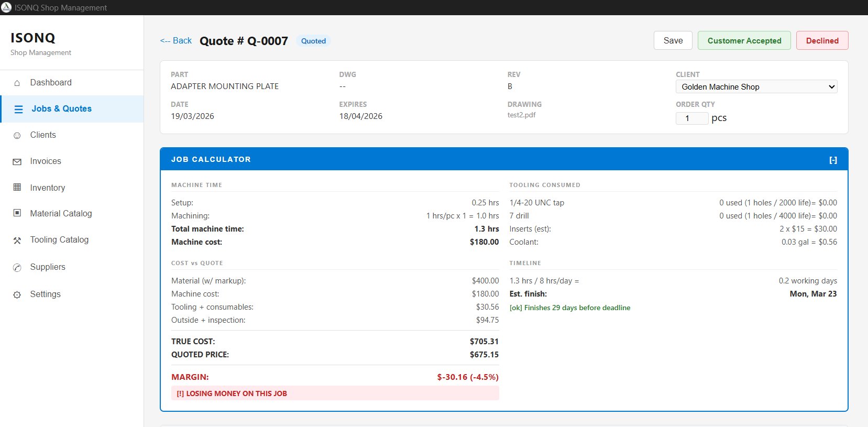This screenshot has width=868, height=427.
Task: Click the Dashboard home icon
Action: 17,83
